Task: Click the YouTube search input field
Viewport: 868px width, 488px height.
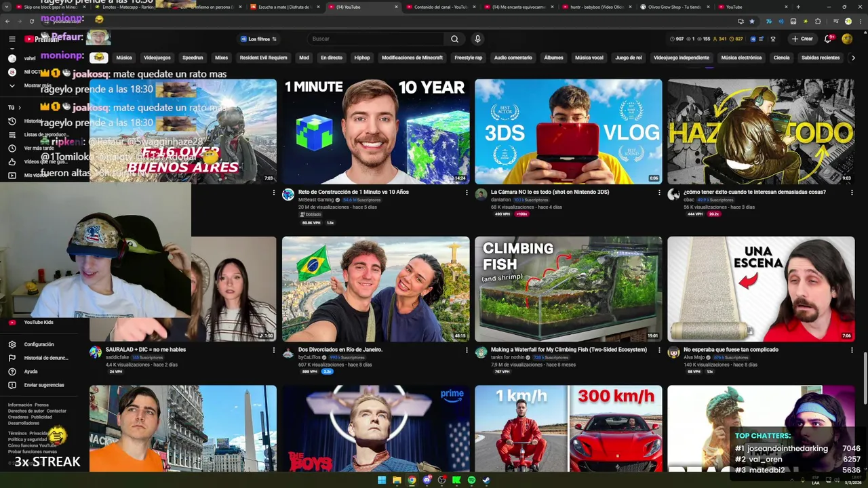Action: [376, 39]
